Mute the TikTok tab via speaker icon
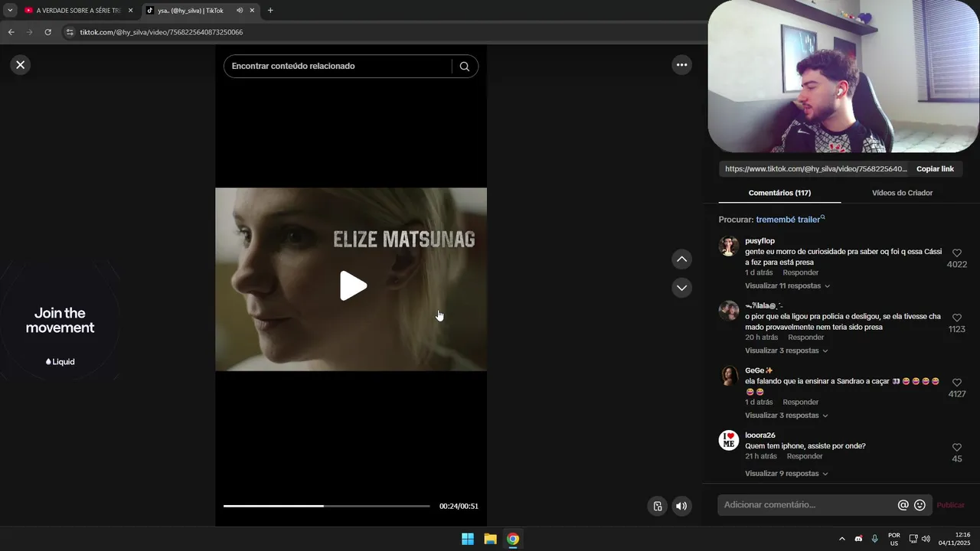Screen dimensions: 980x551 coord(240,11)
